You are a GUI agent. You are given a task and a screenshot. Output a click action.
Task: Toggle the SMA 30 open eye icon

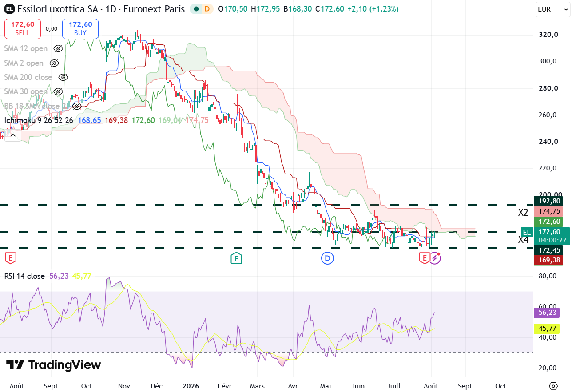[58, 91]
